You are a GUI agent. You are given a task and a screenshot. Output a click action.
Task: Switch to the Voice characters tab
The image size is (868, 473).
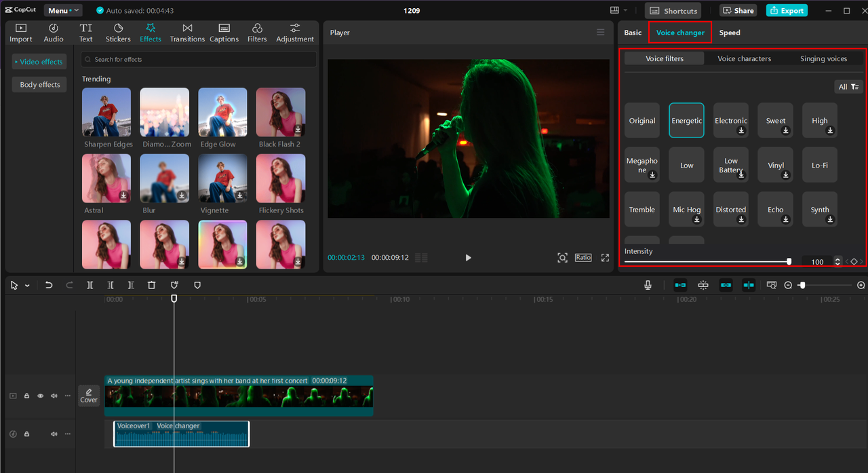tap(744, 59)
